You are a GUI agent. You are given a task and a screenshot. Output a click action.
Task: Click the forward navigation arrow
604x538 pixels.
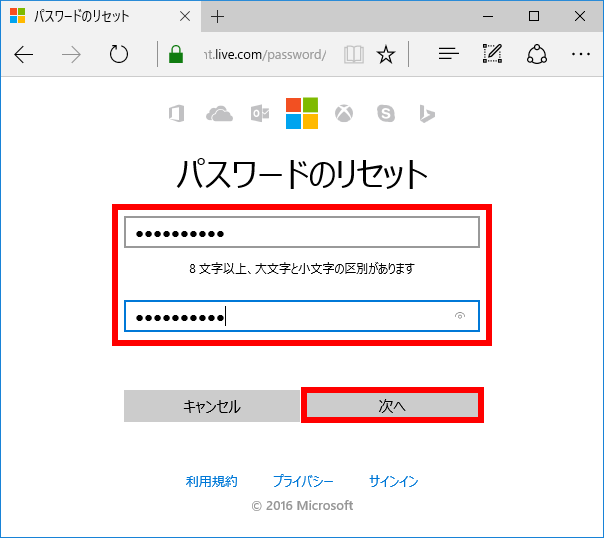point(71,55)
